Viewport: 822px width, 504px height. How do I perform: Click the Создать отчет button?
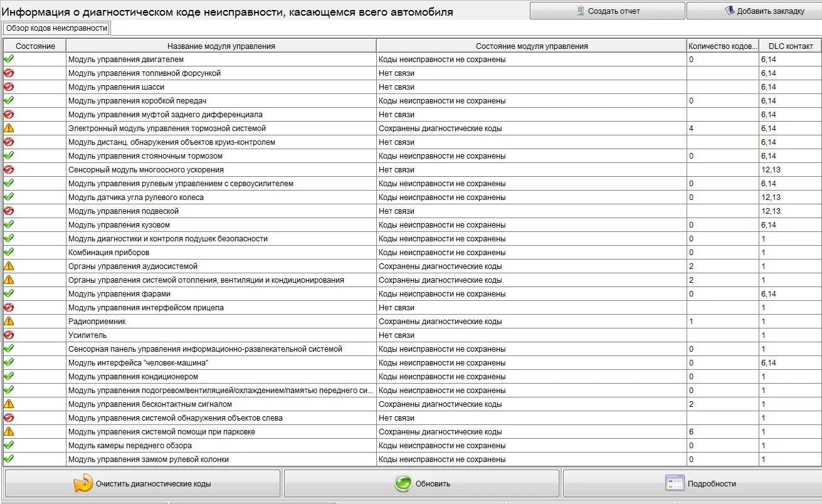pos(607,11)
